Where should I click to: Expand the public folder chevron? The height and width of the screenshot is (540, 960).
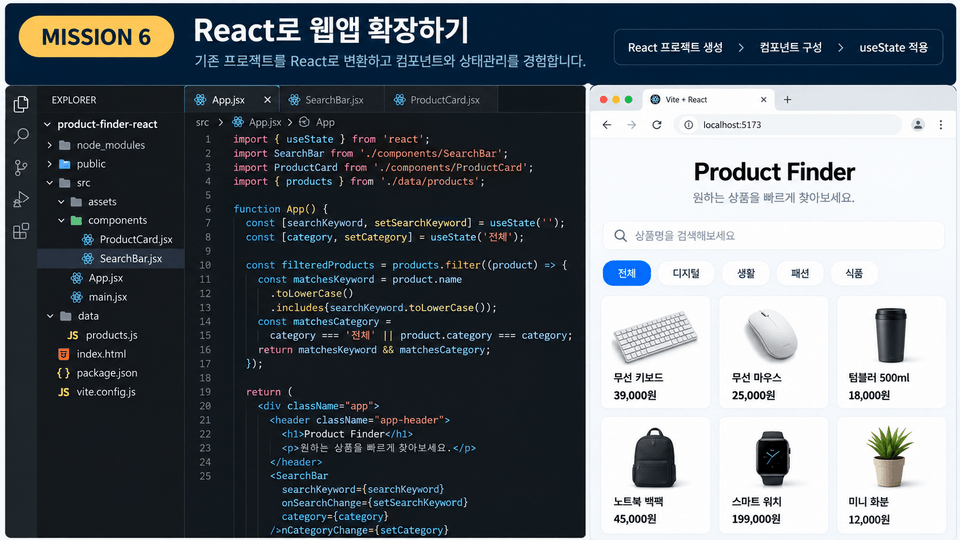[x=50, y=164]
